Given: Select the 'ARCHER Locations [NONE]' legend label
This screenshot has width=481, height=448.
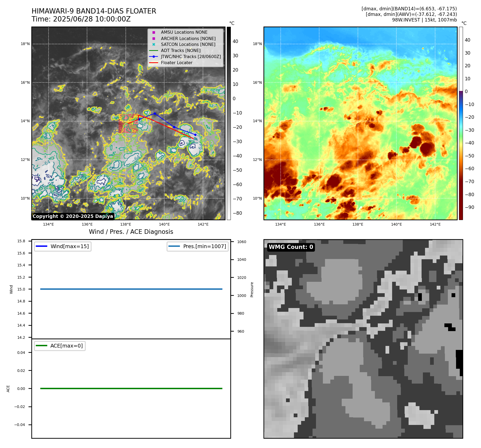Looking at the screenshot, I should tap(188, 38).
